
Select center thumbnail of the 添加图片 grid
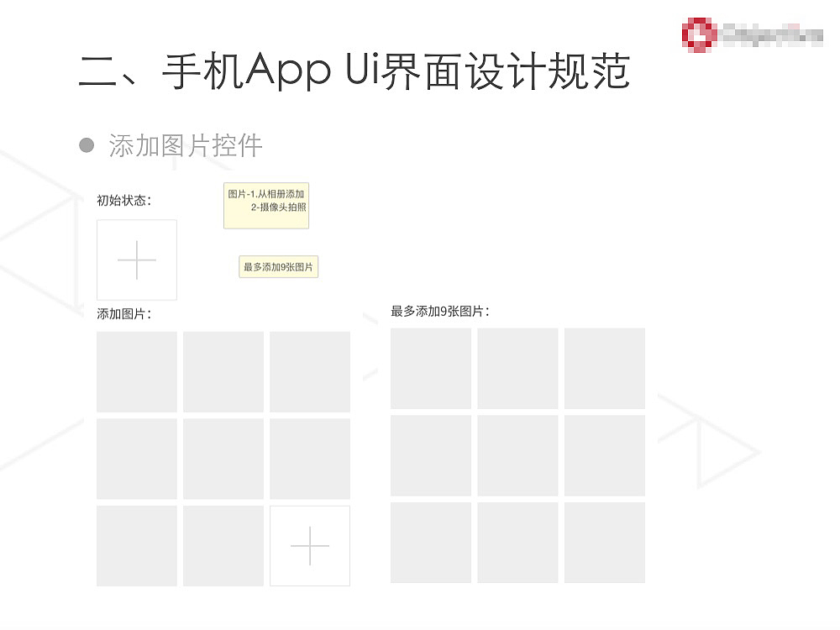(223, 459)
